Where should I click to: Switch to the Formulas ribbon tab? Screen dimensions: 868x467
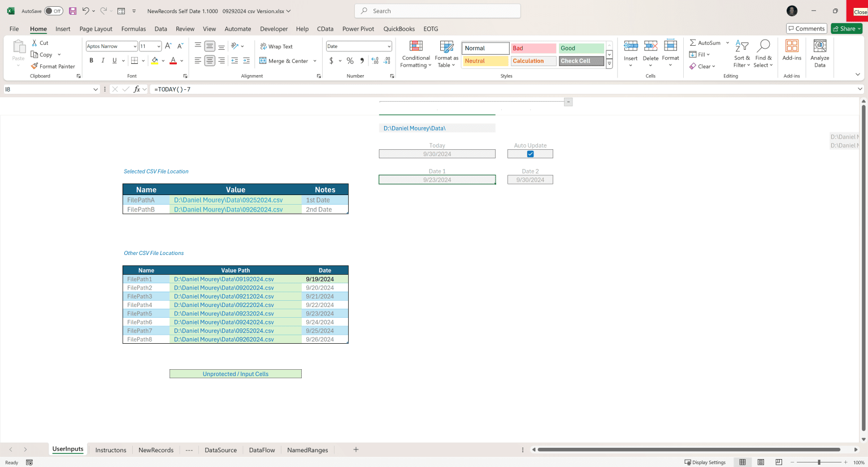point(133,29)
